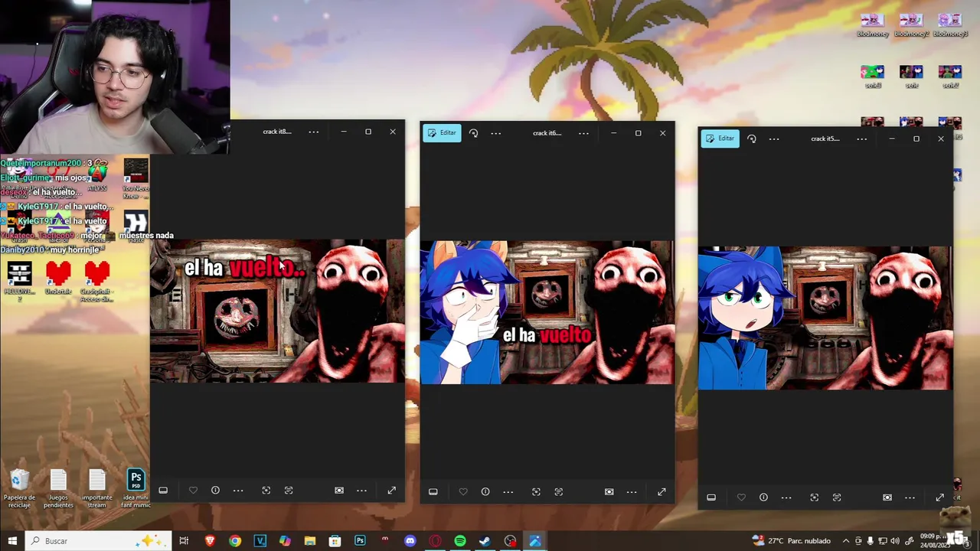Open title bar three-dot menu in crack it8 window
980x551 pixels.
pyautogui.click(x=313, y=132)
